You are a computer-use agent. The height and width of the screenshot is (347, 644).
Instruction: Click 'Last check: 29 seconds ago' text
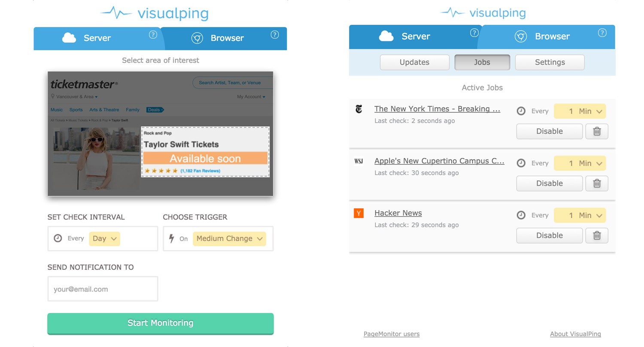pos(416,225)
